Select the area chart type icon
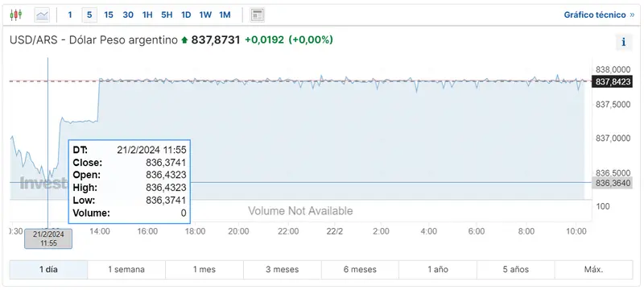Viewport: 644px width, 290px height. [42, 15]
